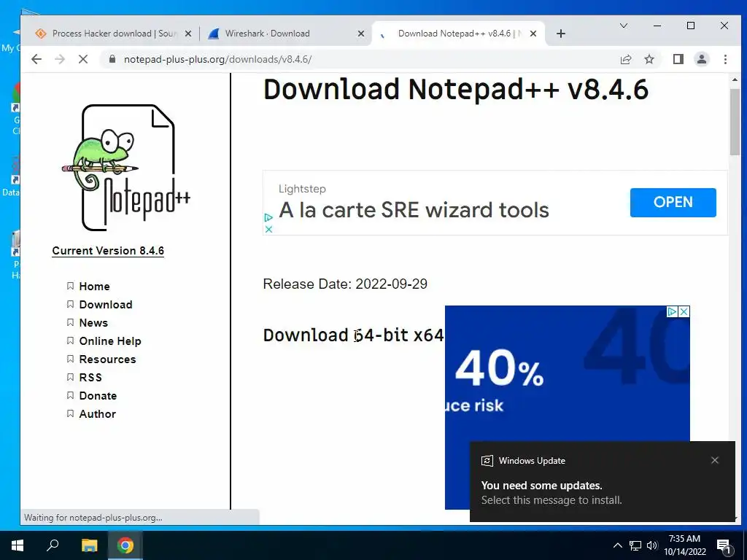Open the Current Version 8.4.6 link

[x=108, y=251]
